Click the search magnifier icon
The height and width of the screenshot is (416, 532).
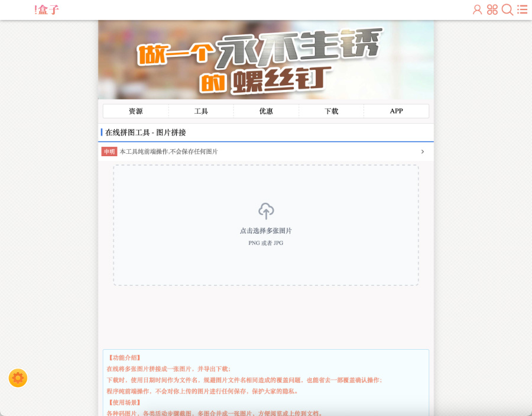pyautogui.click(x=507, y=9)
